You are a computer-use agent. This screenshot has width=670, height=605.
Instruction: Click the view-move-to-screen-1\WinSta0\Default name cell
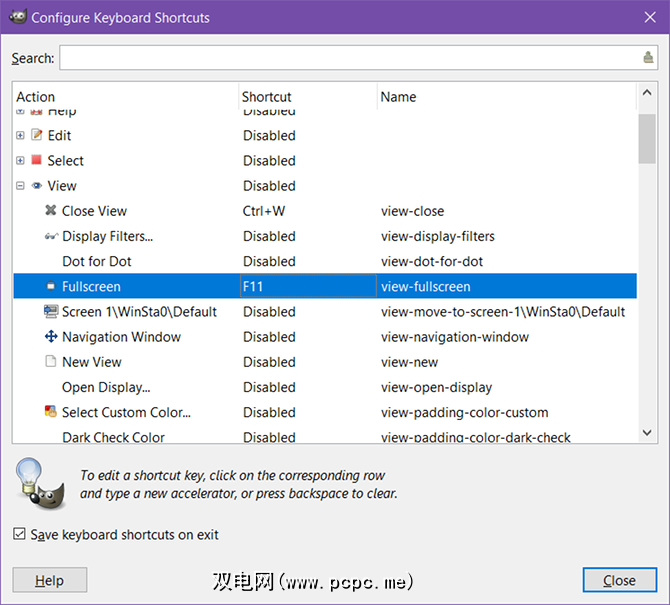503,311
